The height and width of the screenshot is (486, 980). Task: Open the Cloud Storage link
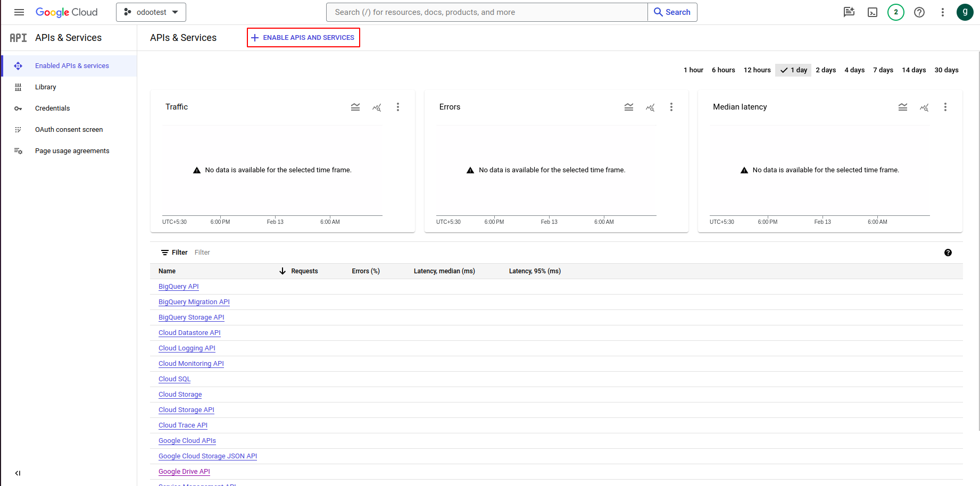180,395
